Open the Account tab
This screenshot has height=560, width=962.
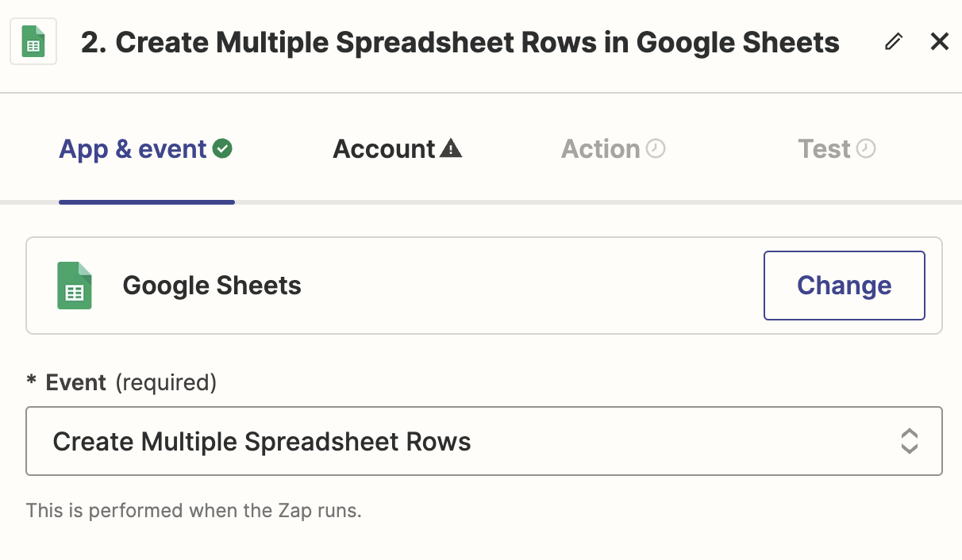point(384,149)
